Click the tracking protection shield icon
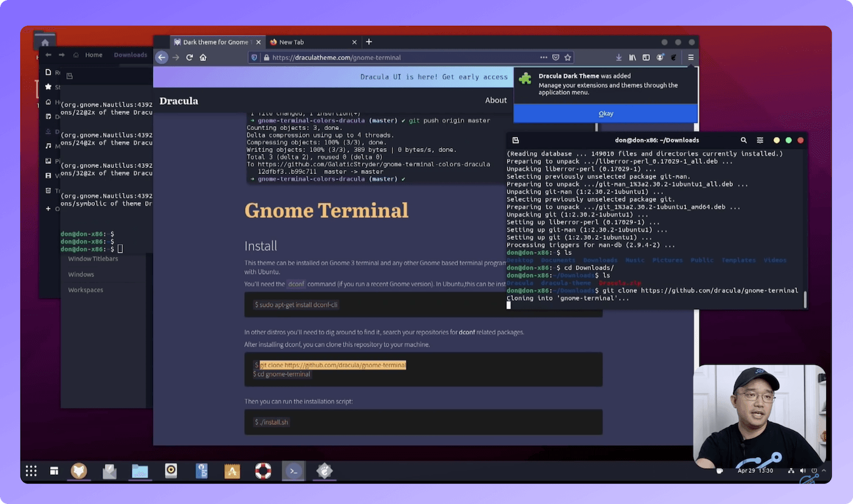Screen dimensions: 853x504 [255, 57]
